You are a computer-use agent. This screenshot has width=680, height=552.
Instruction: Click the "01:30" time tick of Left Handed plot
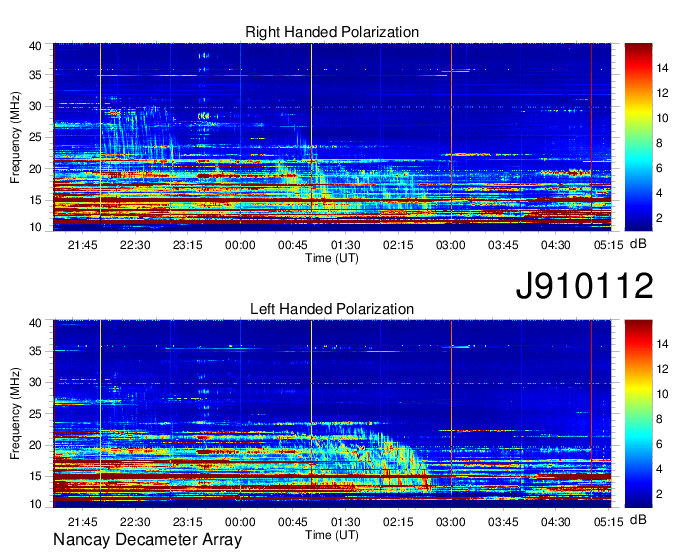[345, 523]
